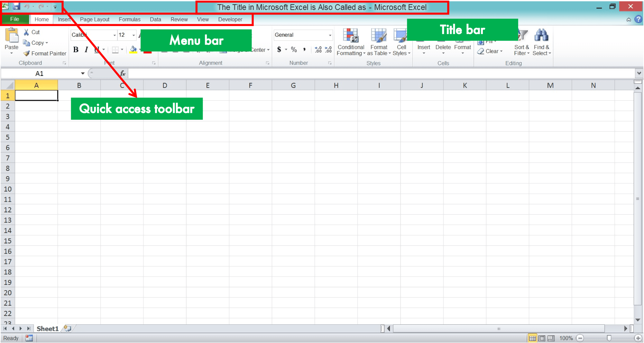Open the Number Format General dropdown
Viewport: 644px width, 343px height.
(x=330, y=35)
